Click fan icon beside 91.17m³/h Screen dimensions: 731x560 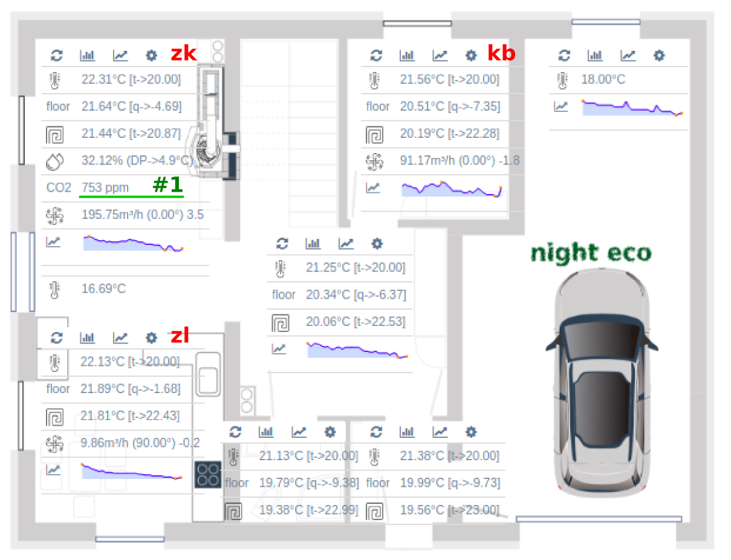click(x=374, y=161)
